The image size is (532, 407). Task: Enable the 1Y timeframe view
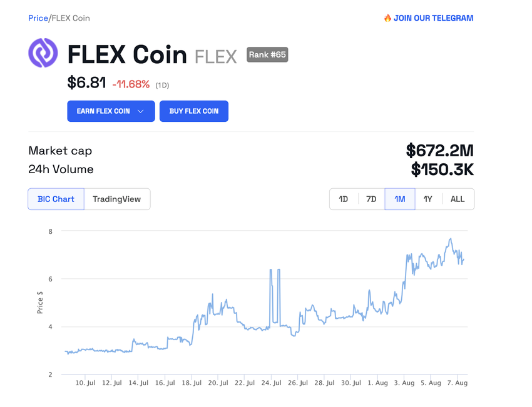point(428,198)
